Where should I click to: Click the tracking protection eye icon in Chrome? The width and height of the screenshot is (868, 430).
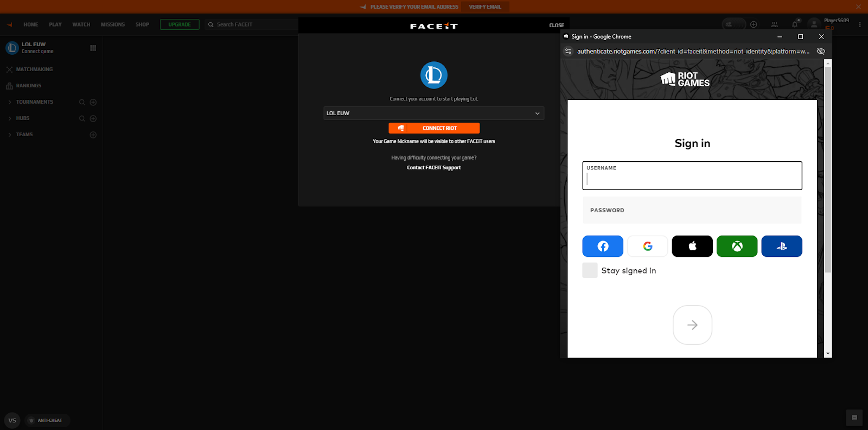coord(821,52)
